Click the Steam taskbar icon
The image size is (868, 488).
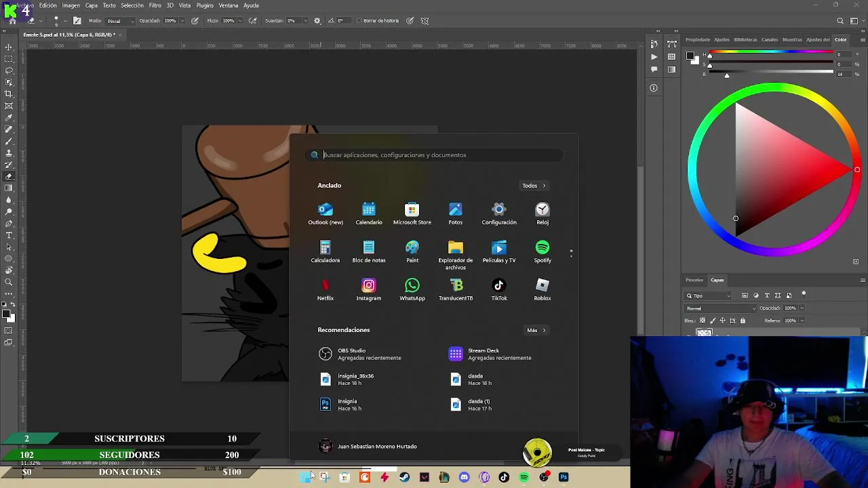tap(405, 477)
